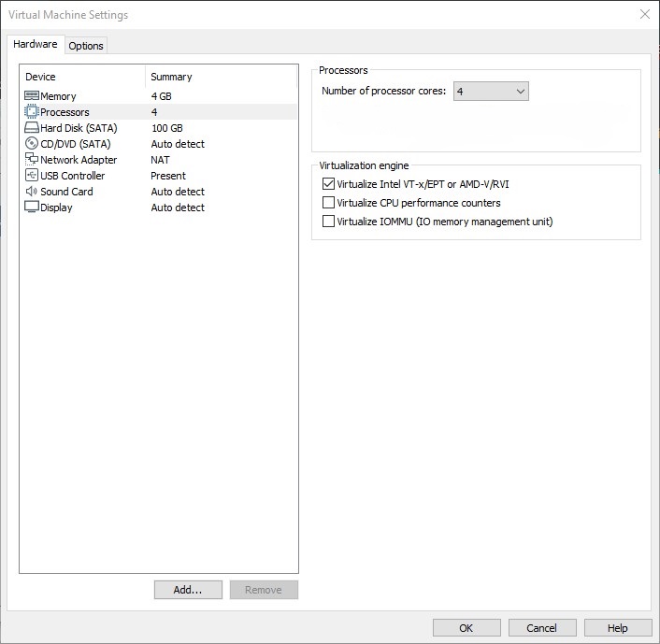Select the Network Adapter icon
The height and width of the screenshot is (644, 660).
(x=31, y=160)
